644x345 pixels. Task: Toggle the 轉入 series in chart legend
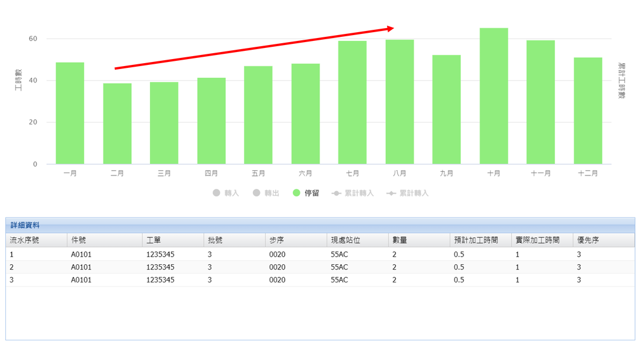point(226,193)
